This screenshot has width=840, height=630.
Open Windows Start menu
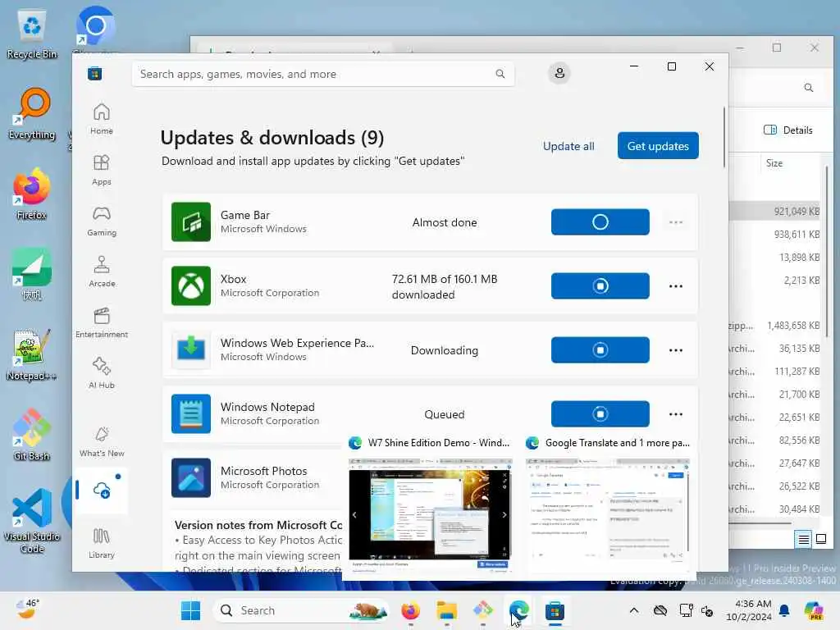[190, 610]
